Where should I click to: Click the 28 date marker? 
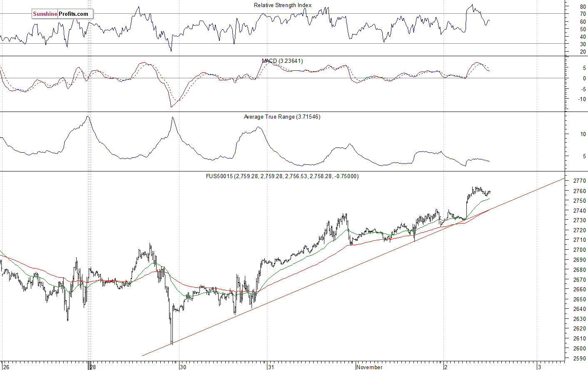(92, 367)
